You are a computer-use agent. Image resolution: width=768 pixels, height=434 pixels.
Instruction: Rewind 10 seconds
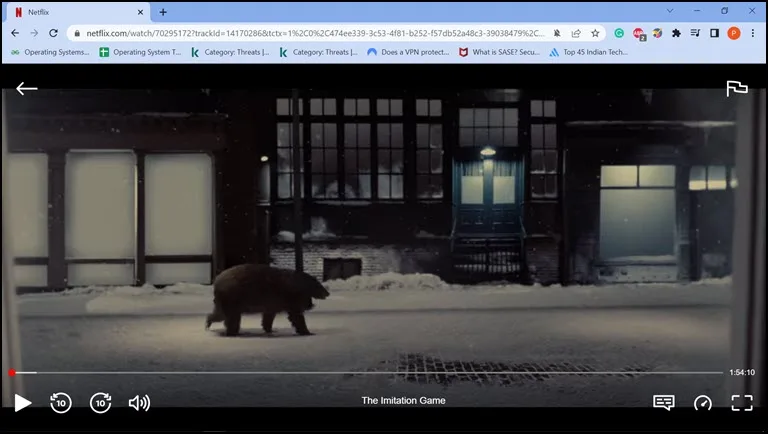pos(61,403)
